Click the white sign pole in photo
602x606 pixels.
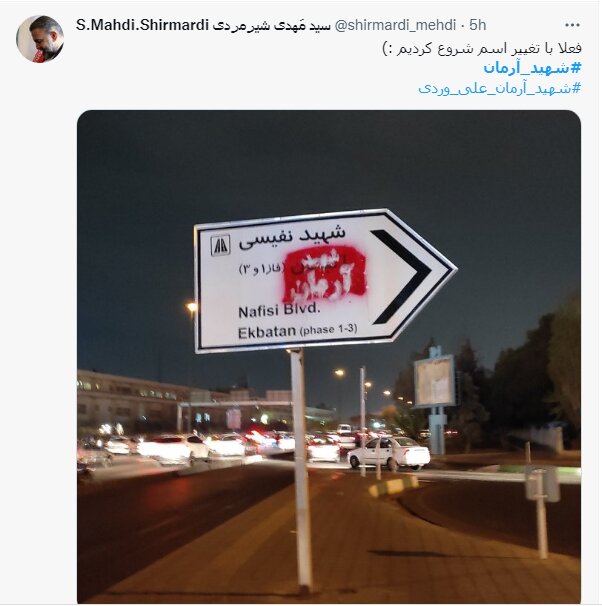302,468
